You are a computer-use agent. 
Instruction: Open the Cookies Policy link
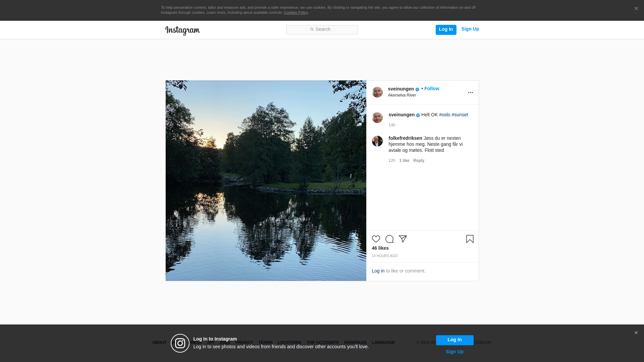[x=296, y=12]
